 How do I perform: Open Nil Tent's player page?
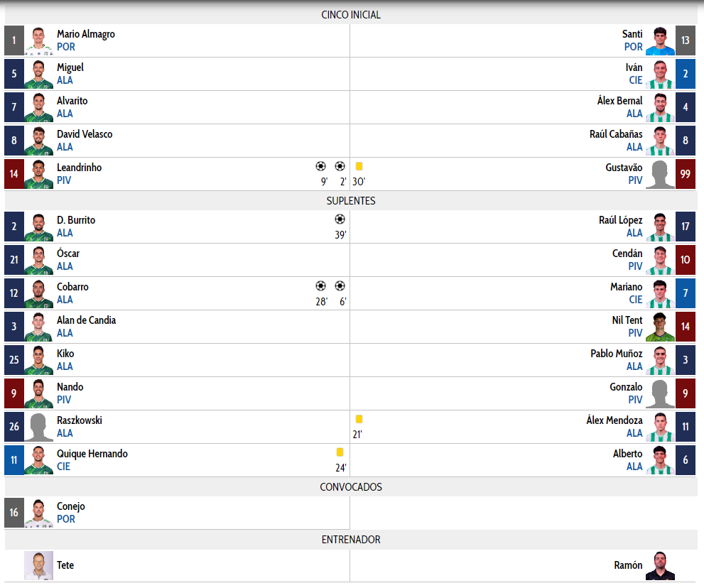click(627, 320)
